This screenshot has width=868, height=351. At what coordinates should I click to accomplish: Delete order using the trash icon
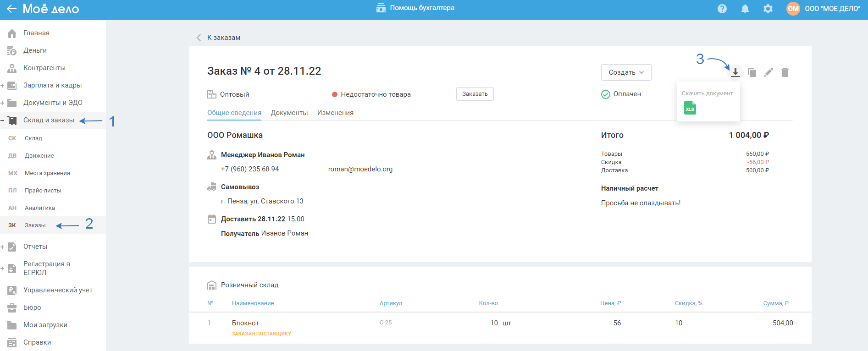click(x=785, y=72)
